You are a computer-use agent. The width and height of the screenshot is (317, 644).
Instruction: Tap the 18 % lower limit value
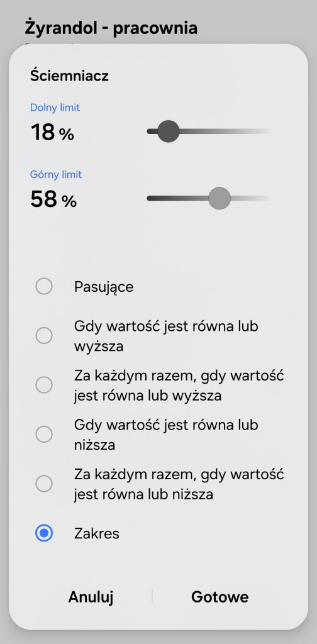coord(52,132)
